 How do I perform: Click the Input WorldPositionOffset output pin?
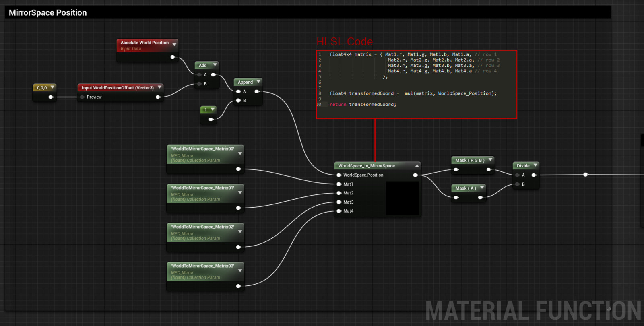tap(158, 97)
